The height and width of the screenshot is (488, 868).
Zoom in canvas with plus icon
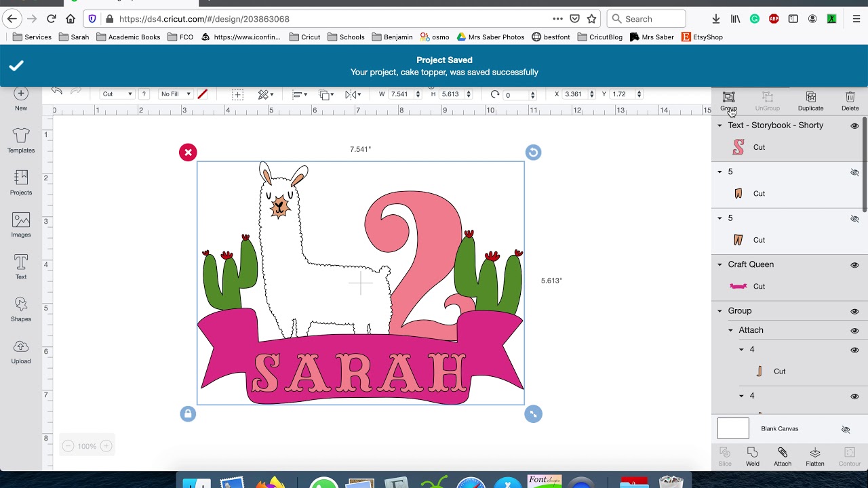106,446
